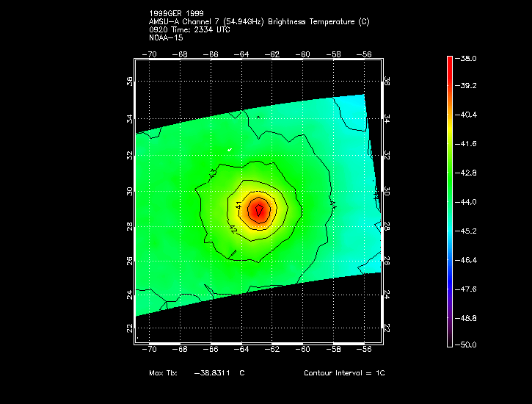Click the -56 longitude label on the bottom axis

pyautogui.click(x=365, y=351)
